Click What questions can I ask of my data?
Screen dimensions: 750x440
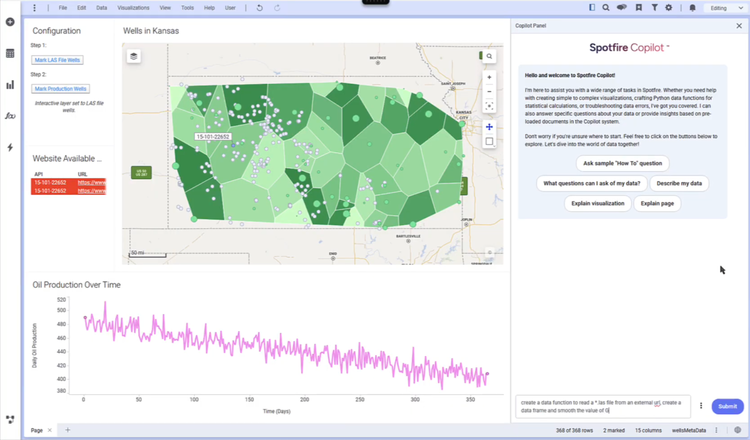pos(592,183)
